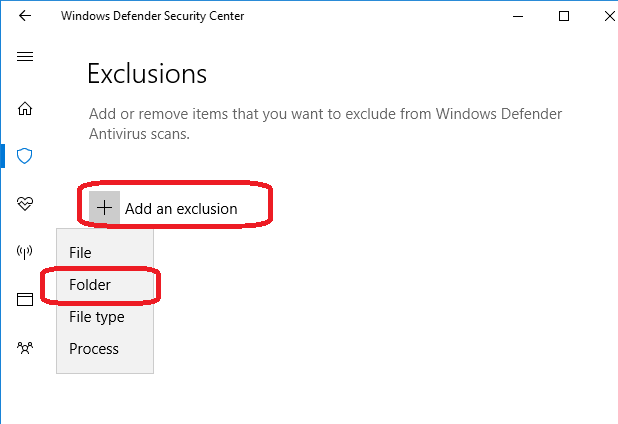This screenshot has height=424, width=618.
Task: Open the Home icon in sidebar
Action: pyautogui.click(x=25, y=108)
